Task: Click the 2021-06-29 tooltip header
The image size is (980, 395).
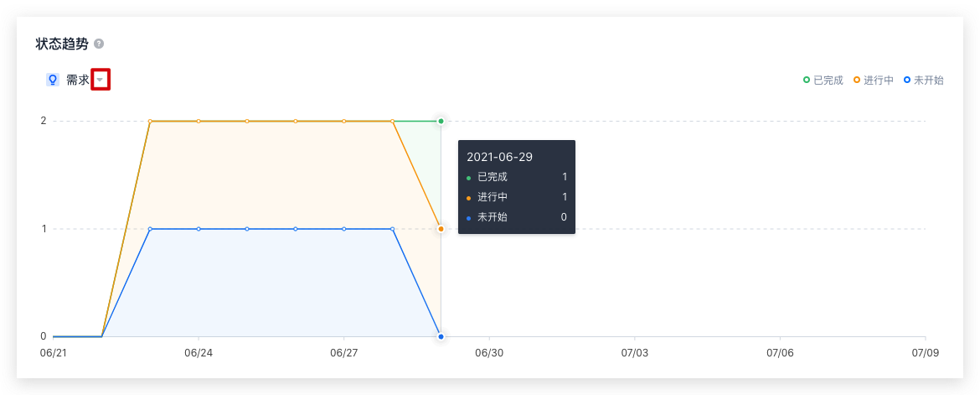Action: [x=499, y=157]
